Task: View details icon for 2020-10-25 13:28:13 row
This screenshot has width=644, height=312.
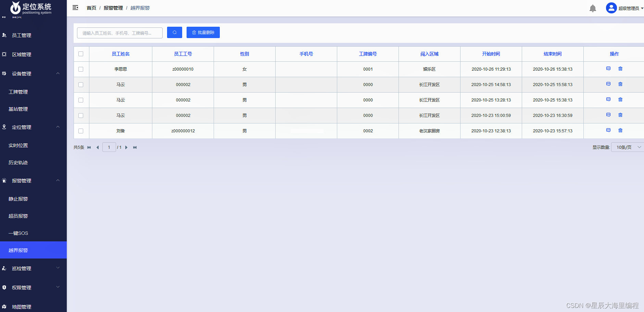Action: click(608, 99)
